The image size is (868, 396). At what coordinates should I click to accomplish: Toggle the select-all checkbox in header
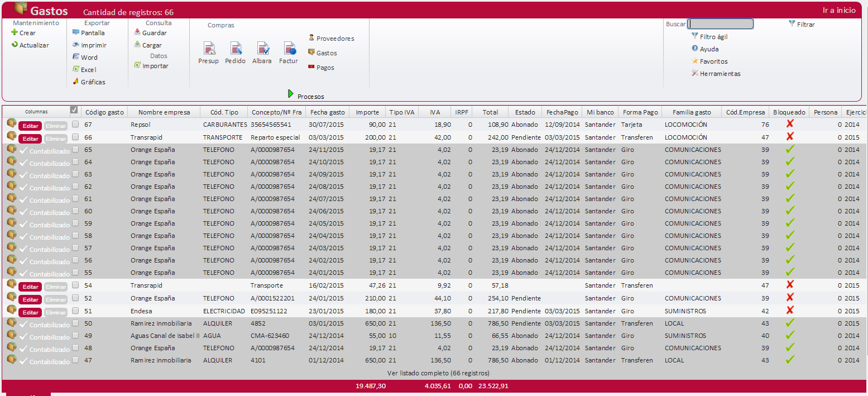pyautogui.click(x=74, y=110)
